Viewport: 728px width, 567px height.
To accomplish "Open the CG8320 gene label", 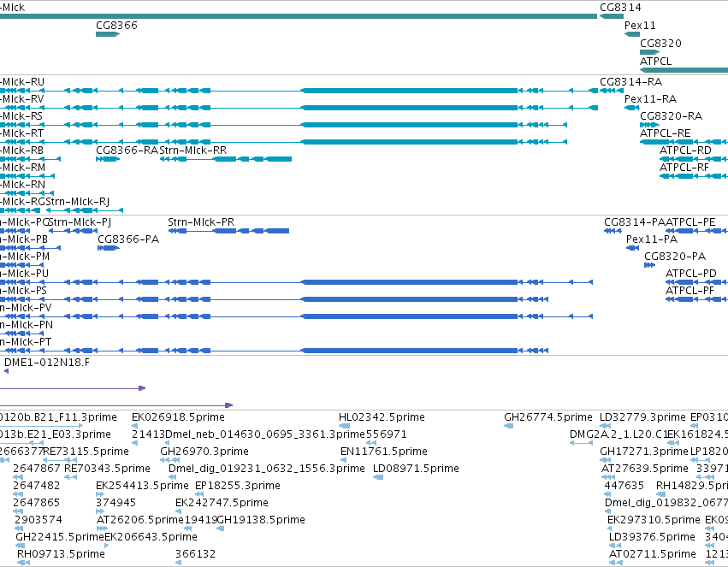I will pos(660,43).
